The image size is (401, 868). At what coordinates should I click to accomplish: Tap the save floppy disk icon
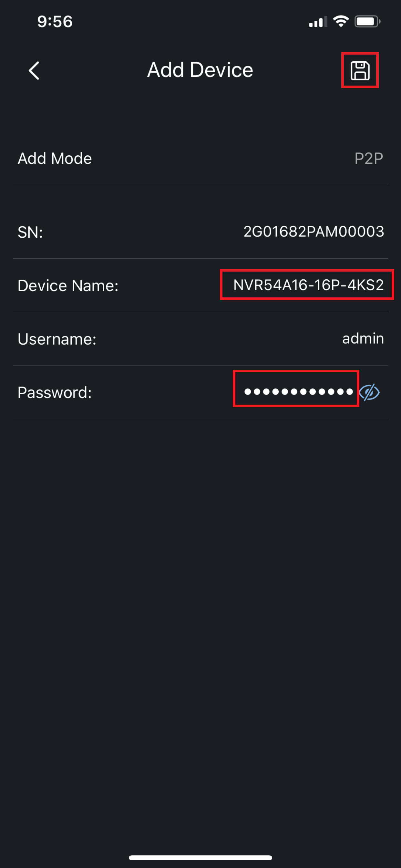360,70
